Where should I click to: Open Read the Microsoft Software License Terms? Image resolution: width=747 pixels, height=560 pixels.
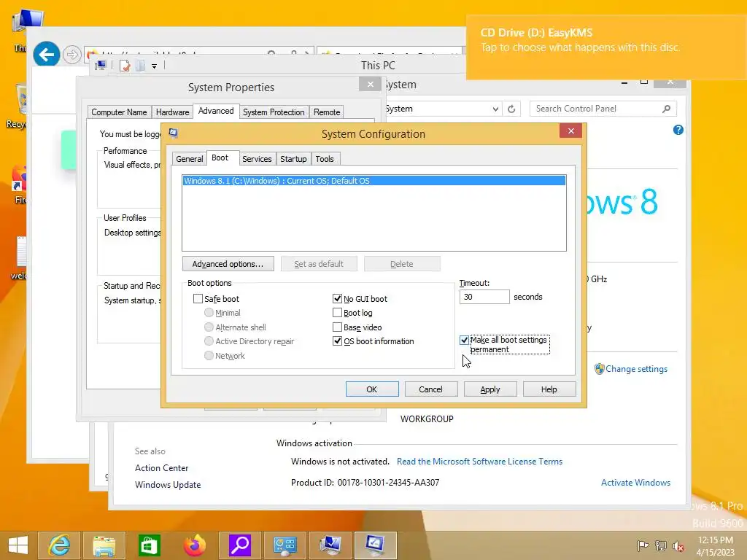click(x=479, y=462)
